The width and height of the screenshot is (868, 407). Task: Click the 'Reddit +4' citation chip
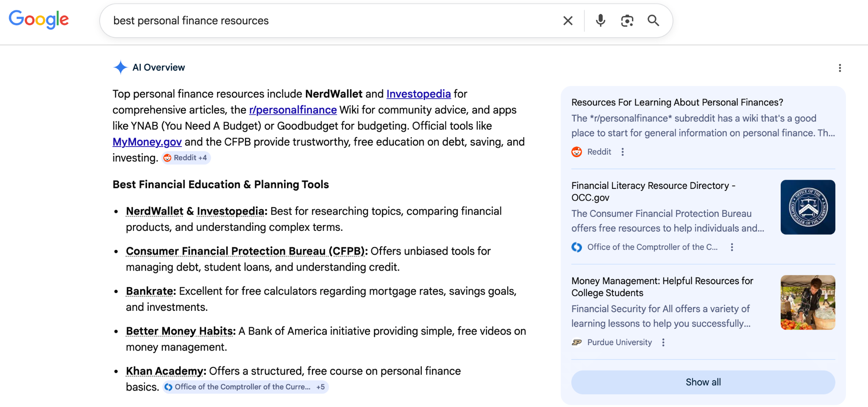click(x=186, y=158)
